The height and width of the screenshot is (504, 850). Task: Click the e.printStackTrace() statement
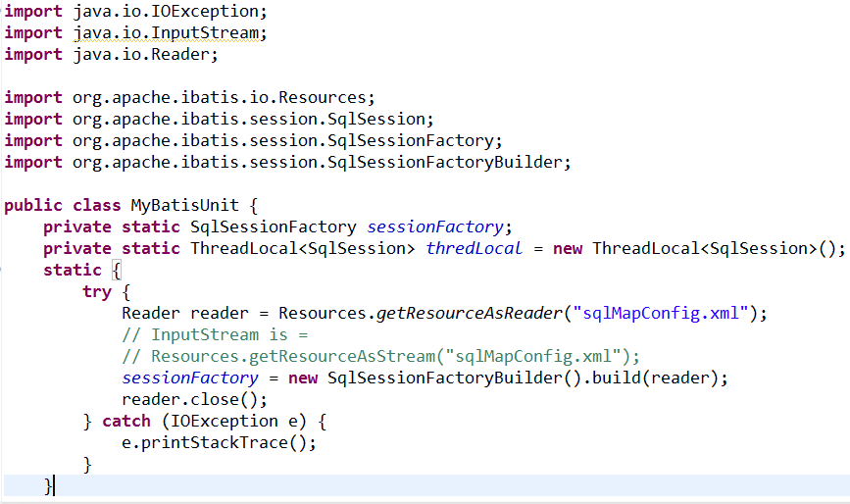click(x=219, y=443)
